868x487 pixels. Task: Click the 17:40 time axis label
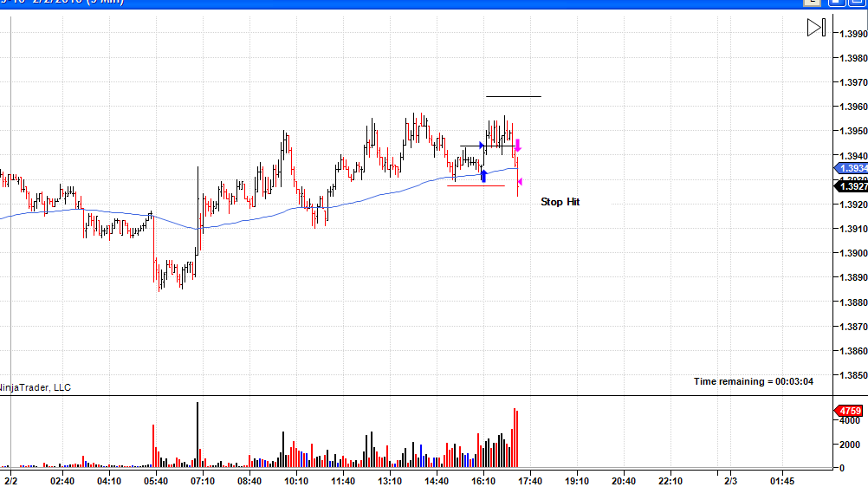tap(530, 481)
